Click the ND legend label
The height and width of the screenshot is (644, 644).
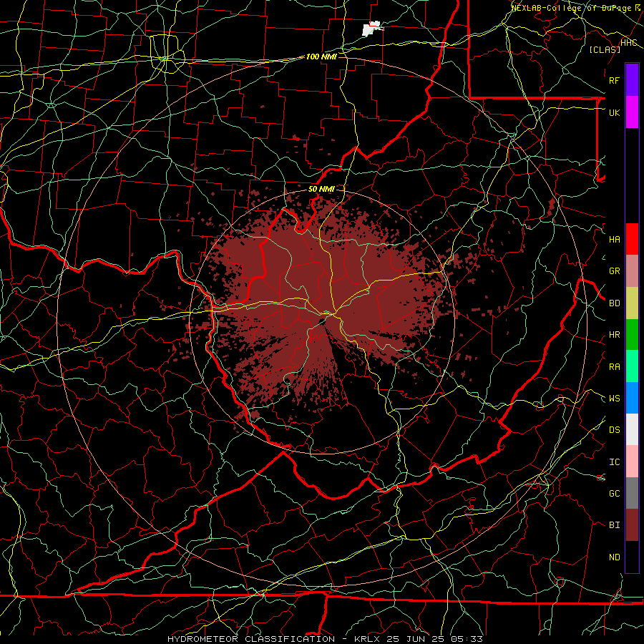click(x=614, y=557)
